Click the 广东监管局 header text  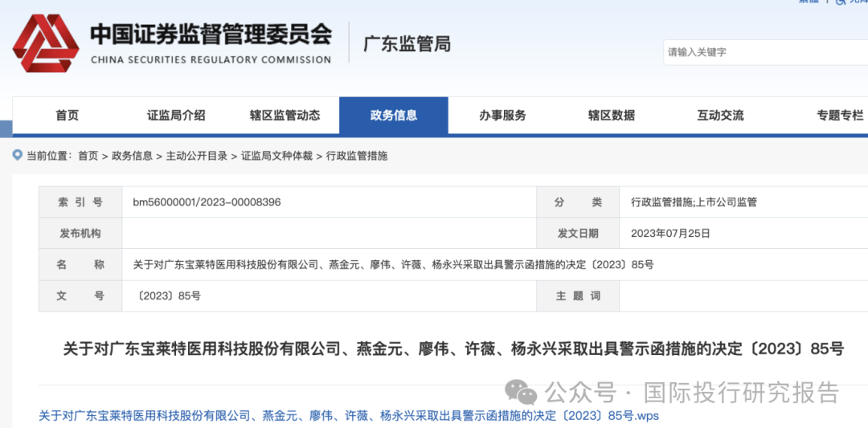coord(407,43)
